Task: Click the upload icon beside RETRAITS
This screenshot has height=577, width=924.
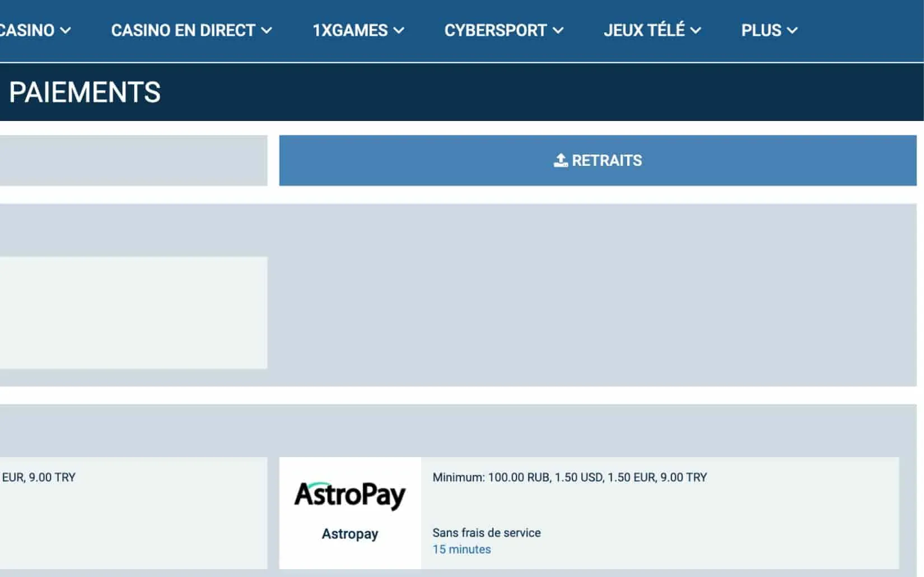Action: click(561, 160)
